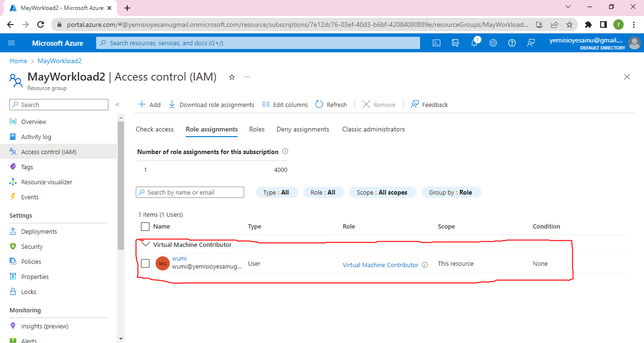Open the top bar feedback icon

tap(531, 43)
